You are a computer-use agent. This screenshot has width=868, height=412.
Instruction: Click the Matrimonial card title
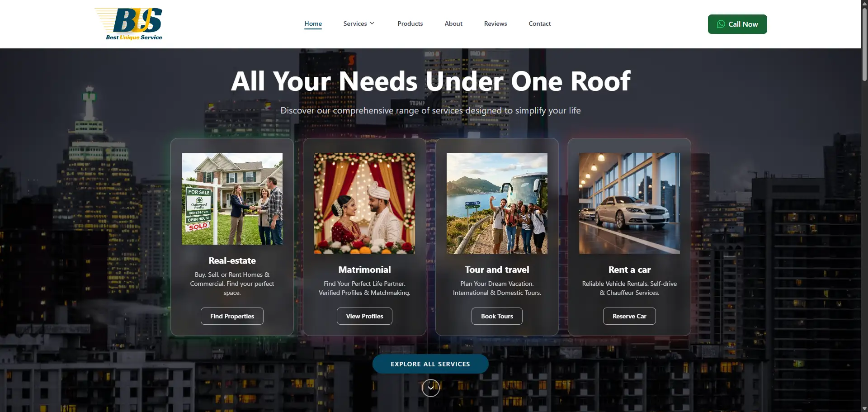(x=364, y=270)
